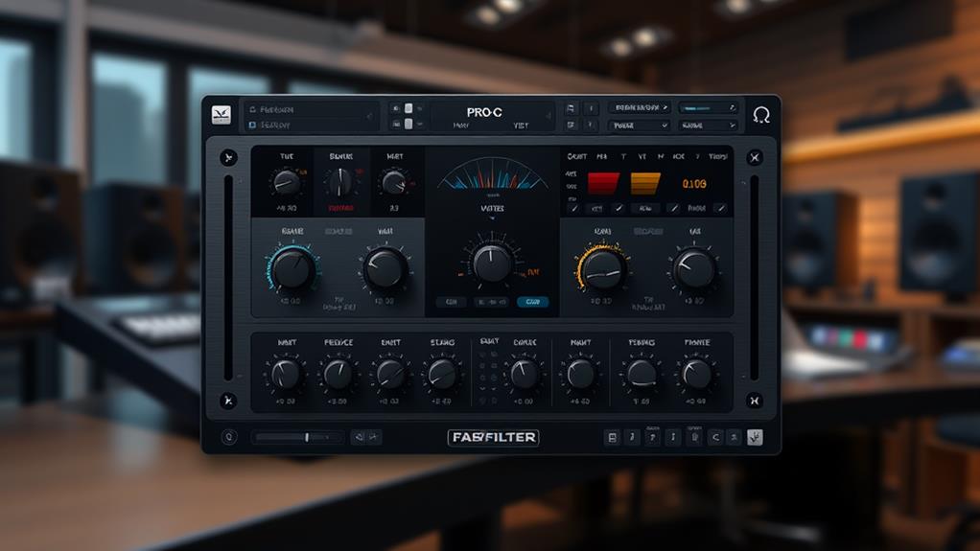980x551 pixels.
Task: Click the trash-like fifth icon in the bottom bar
Action: coord(693,437)
